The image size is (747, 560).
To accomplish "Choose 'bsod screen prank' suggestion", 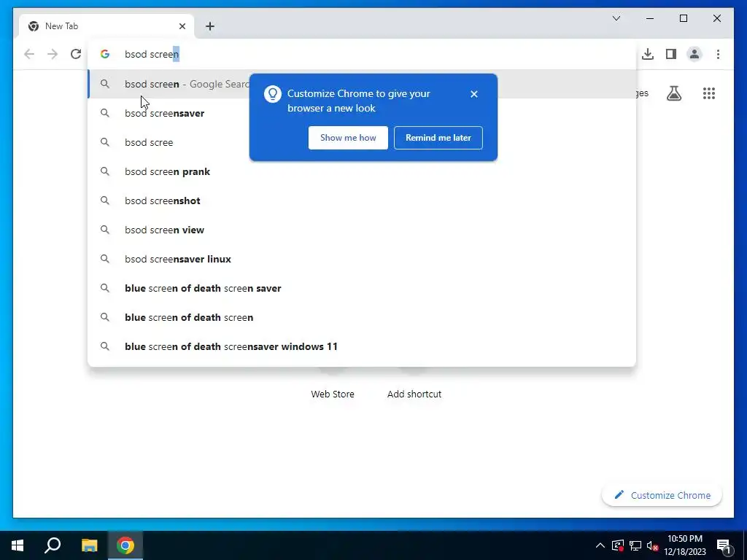I will (362, 171).
